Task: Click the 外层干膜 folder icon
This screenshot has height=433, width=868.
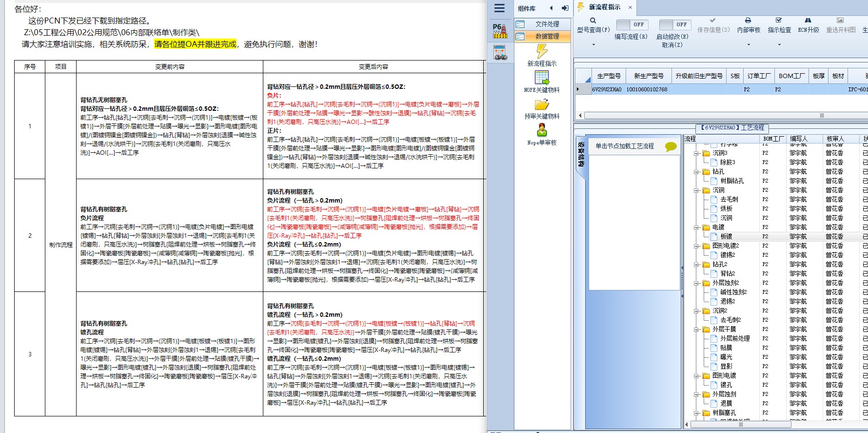Action: coord(706,330)
